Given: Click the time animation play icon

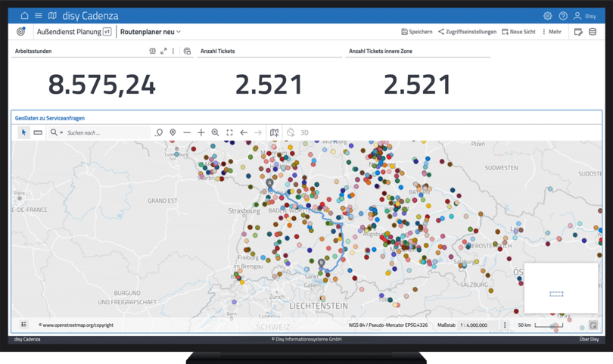Looking at the screenshot, I should [291, 132].
